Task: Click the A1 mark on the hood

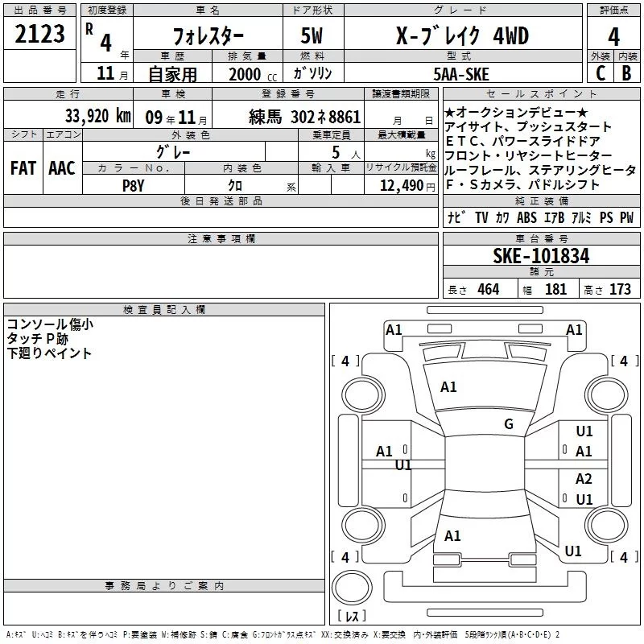Action: tap(448, 387)
